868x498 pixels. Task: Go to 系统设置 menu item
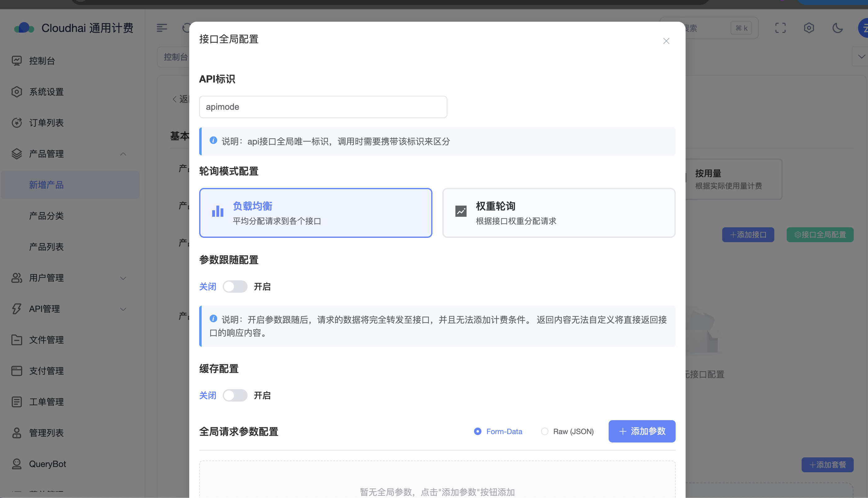coord(46,92)
